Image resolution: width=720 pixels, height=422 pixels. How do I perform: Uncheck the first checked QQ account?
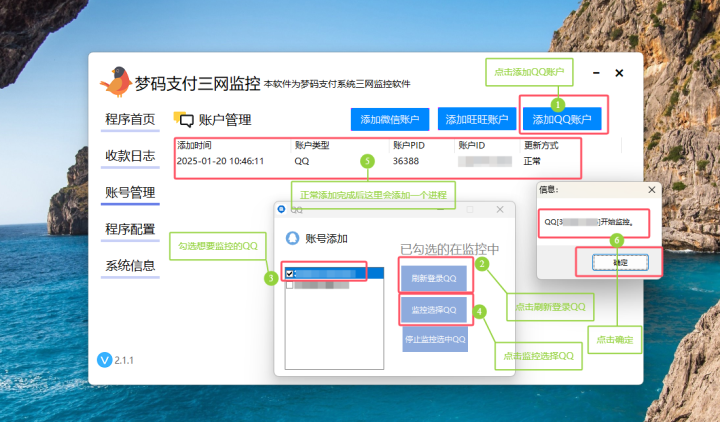point(290,274)
